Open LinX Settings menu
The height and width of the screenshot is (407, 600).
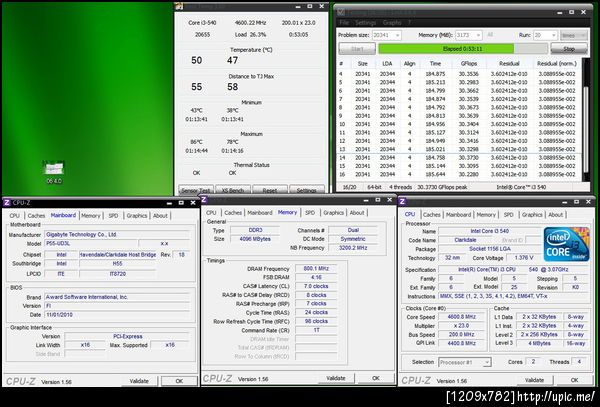tap(365, 23)
